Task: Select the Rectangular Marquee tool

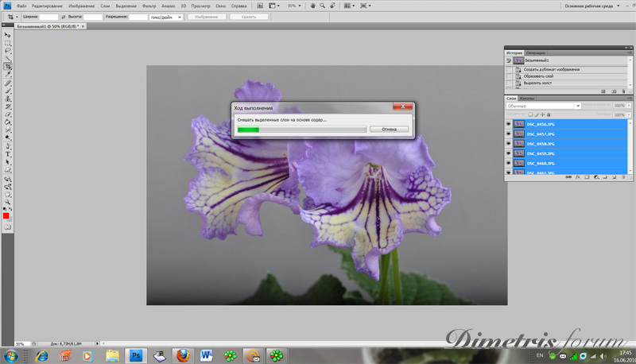Action: (x=8, y=43)
